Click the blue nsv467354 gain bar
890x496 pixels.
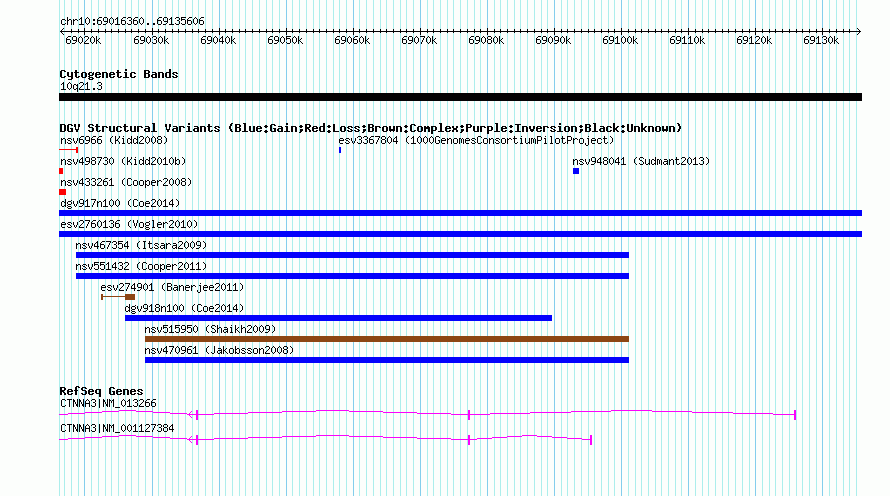tap(352, 255)
